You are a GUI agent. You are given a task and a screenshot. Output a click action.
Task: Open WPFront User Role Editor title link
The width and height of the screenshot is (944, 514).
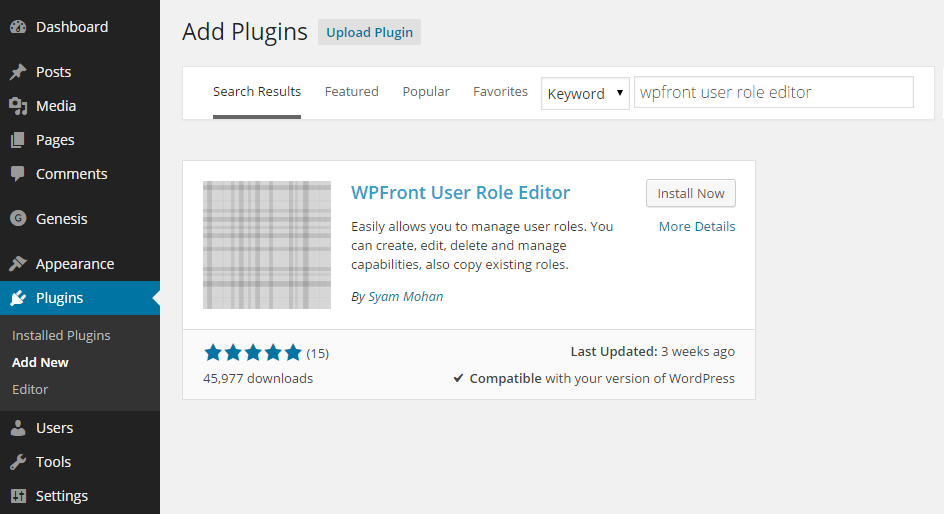tap(461, 193)
